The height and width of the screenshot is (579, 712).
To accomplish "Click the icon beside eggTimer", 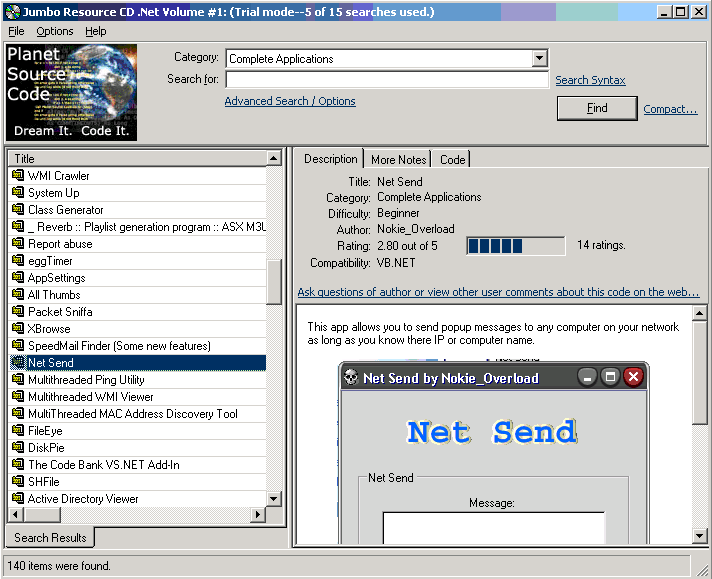I will click(18, 260).
